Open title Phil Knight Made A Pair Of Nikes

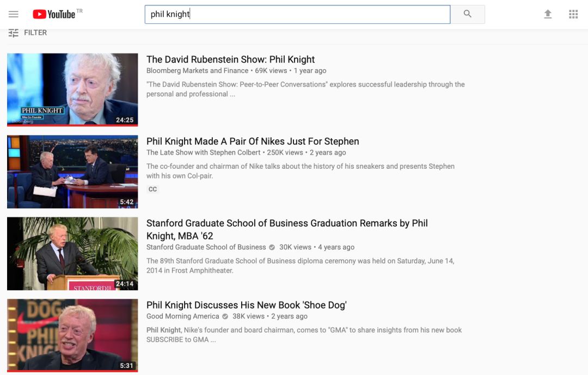tap(253, 142)
